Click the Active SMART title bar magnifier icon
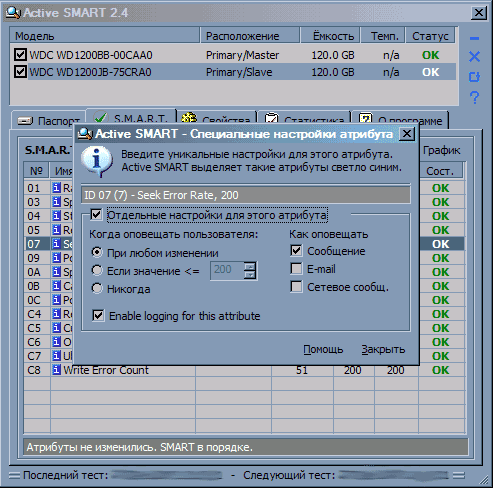This screenshot has width=493, height=488. [x=13, y=12]
